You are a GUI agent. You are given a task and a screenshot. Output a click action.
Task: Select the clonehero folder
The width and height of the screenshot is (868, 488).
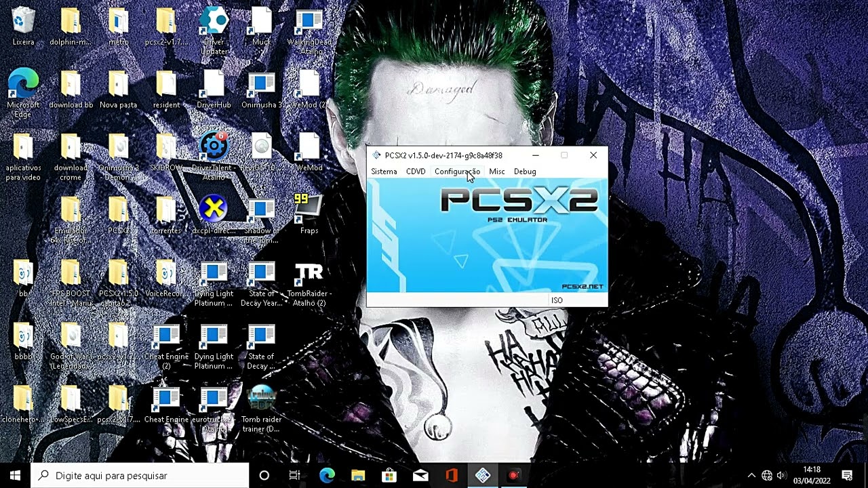click(23, 404)
